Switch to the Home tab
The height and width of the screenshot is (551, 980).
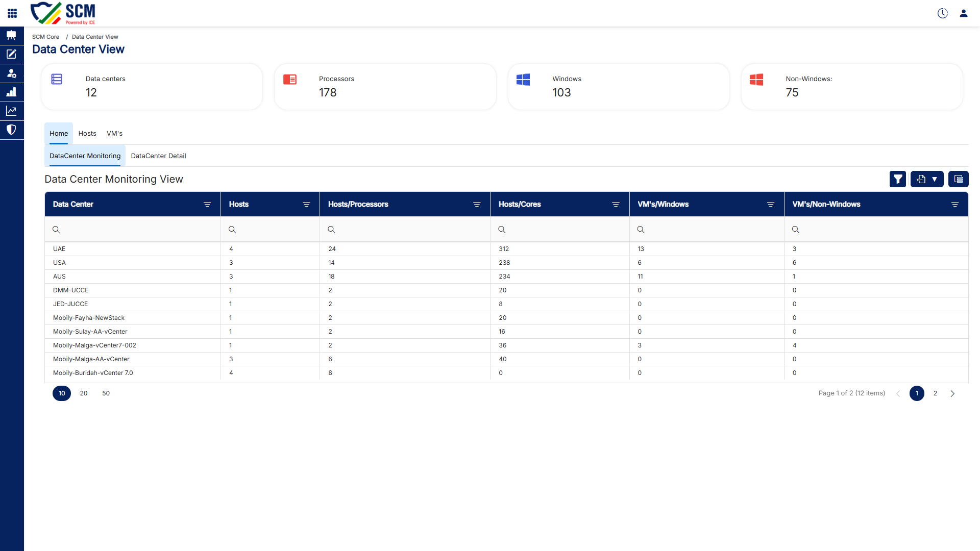point(59,134)
